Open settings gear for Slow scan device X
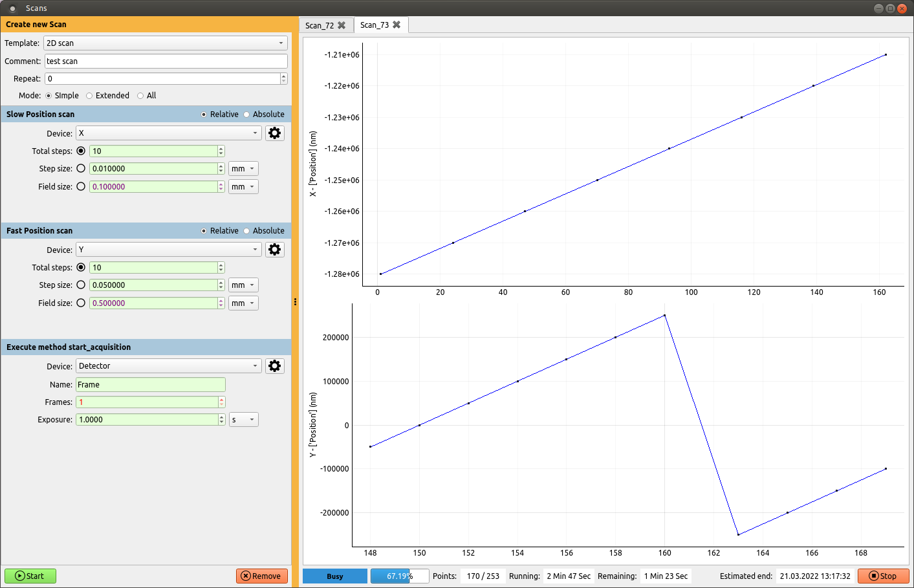Screen dimensions: 914x588 (x=275, y=133)
